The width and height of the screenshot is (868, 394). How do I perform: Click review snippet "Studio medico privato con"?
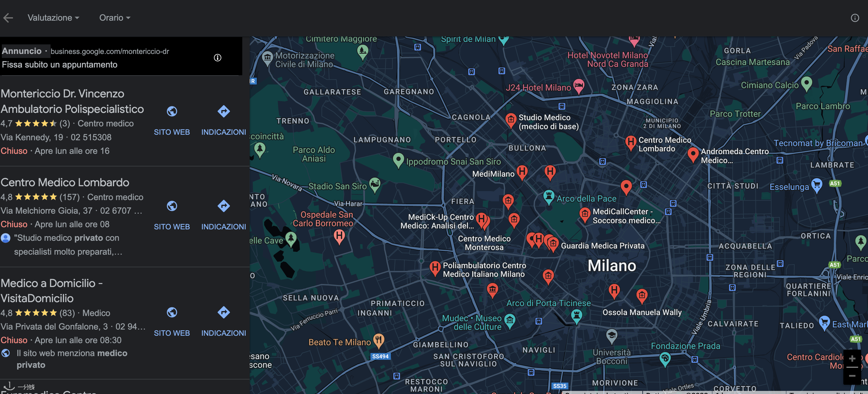pos(67,238)
